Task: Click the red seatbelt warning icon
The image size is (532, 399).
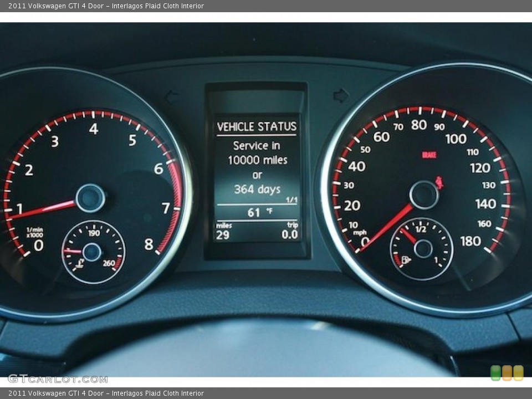Action: click(439, 182)
